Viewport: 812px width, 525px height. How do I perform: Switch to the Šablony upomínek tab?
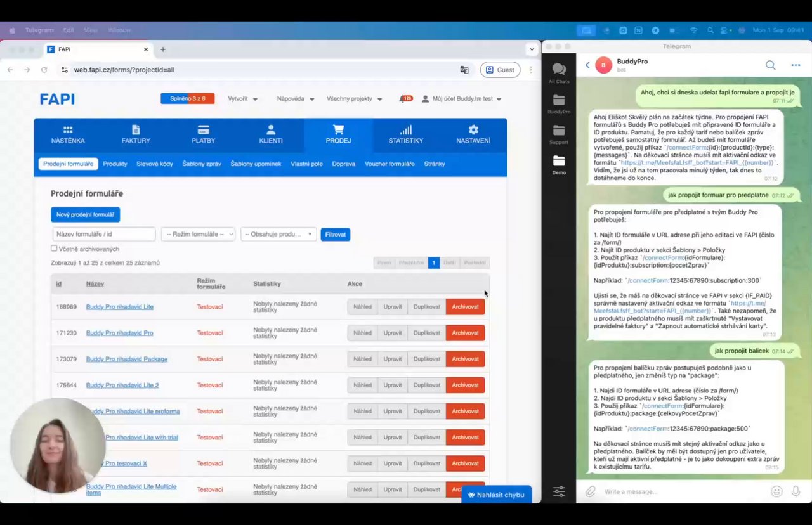pyautogui.click(x=256, y=164)
